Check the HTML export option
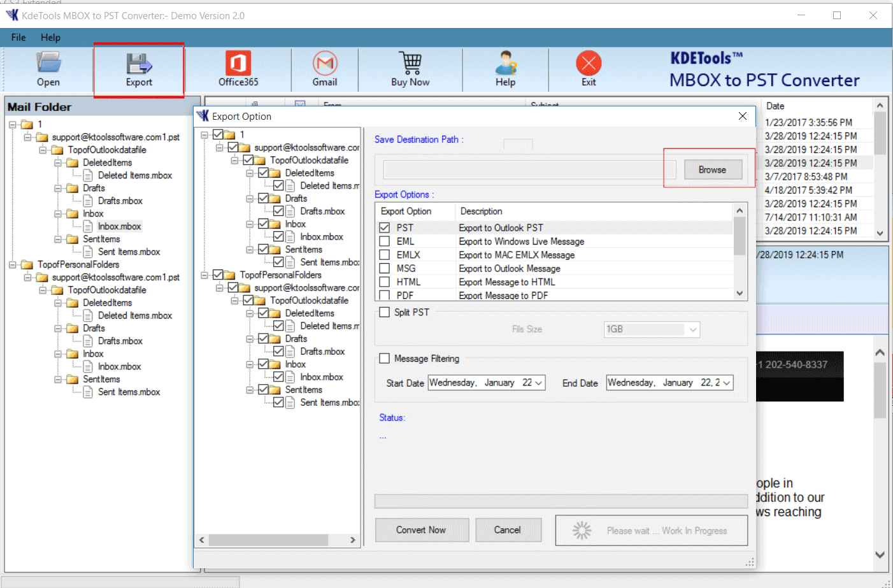Viewport: 893px width, 588px height. click(384, 282)
